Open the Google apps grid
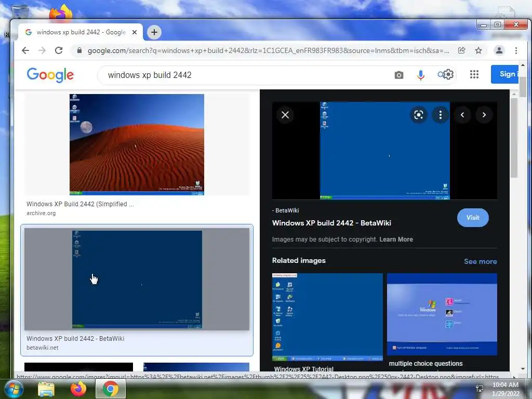The width and height of the screenshot is (532, 399). 474,74
